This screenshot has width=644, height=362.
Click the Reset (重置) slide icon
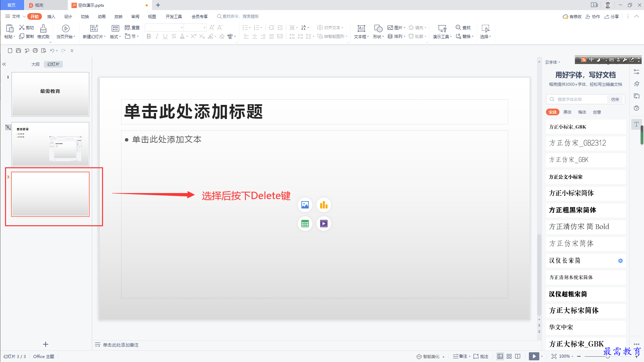pyautogui.click(x=128, y=27)
